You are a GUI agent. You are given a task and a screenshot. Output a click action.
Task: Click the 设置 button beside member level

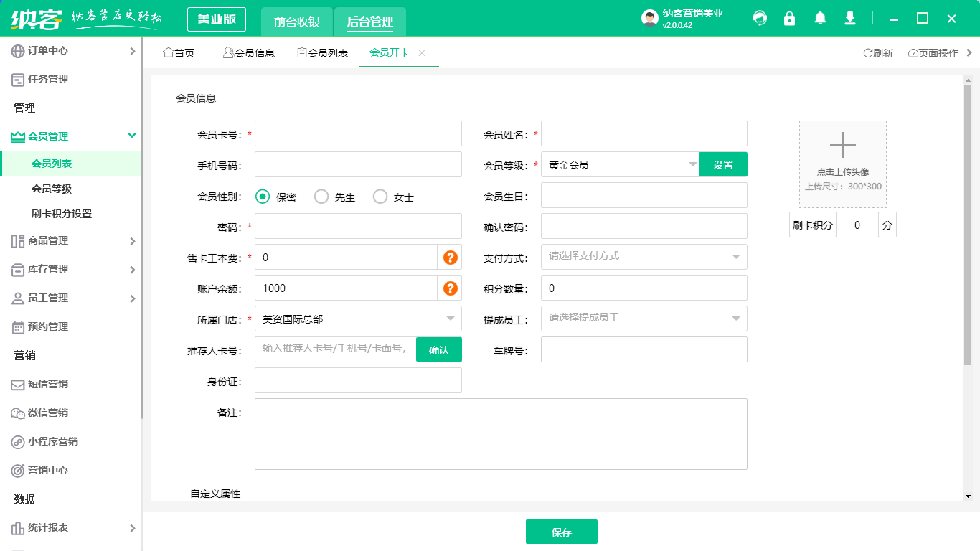tap(722, 164)
